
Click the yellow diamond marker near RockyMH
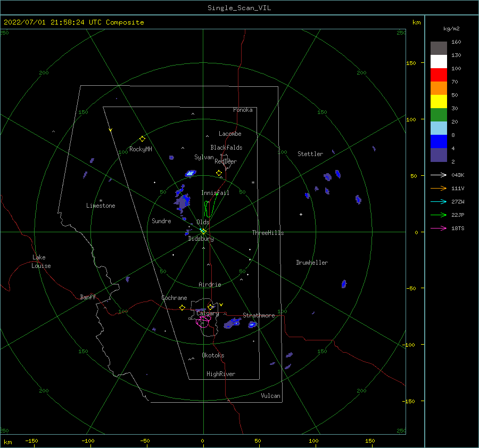pyautogui.click(x=142, y=139)
